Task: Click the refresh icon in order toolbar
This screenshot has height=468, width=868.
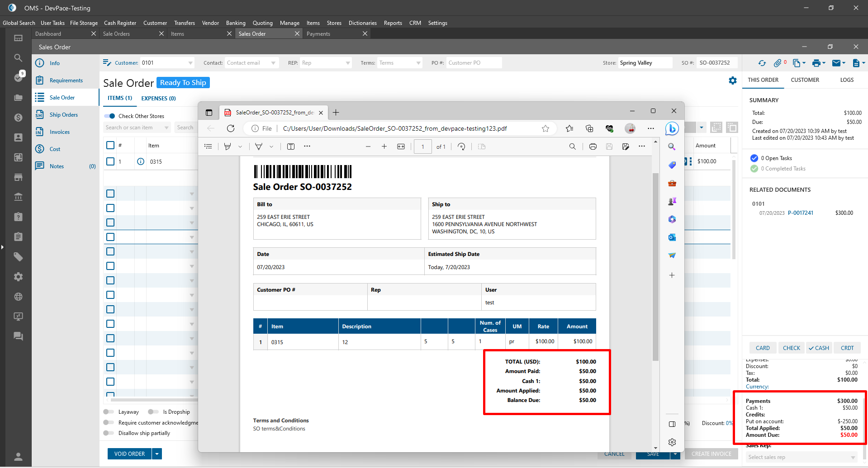Action: [x=762, y=63]
